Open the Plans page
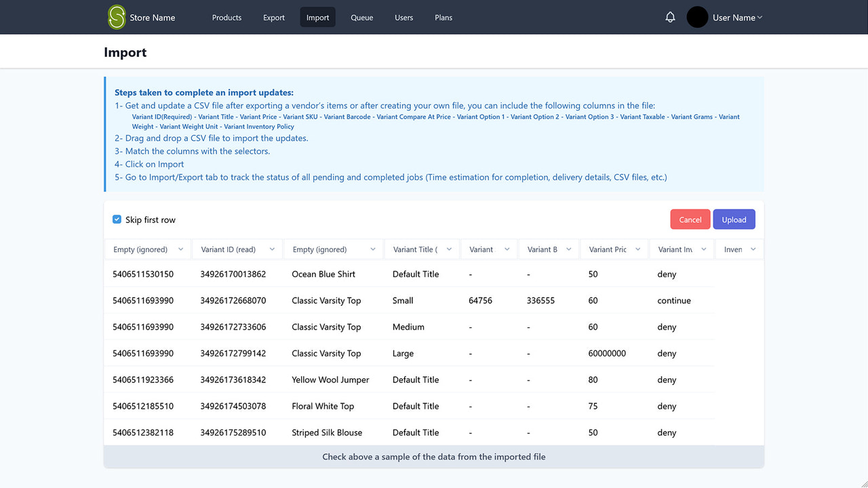This screenshot has height=488, width=868. [x=443, y=17]
